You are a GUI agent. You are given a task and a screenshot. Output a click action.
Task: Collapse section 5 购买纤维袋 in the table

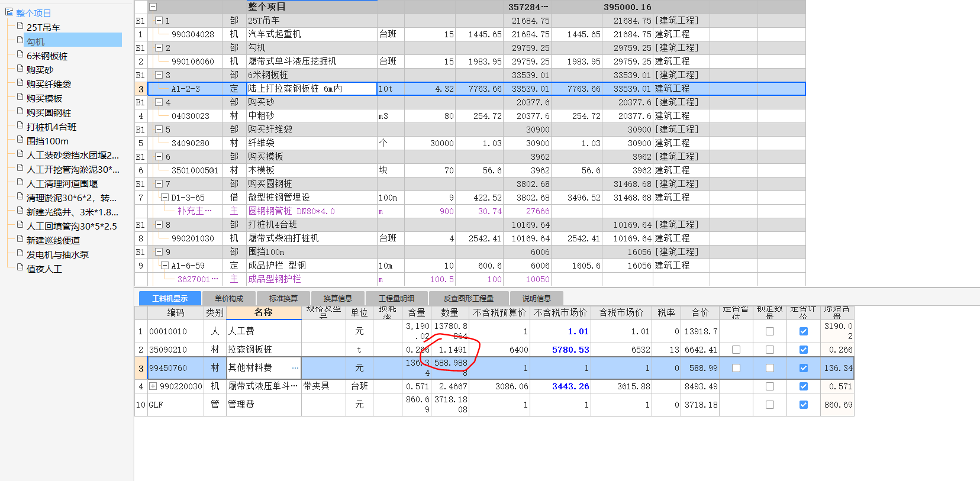[x=159, y=130]
